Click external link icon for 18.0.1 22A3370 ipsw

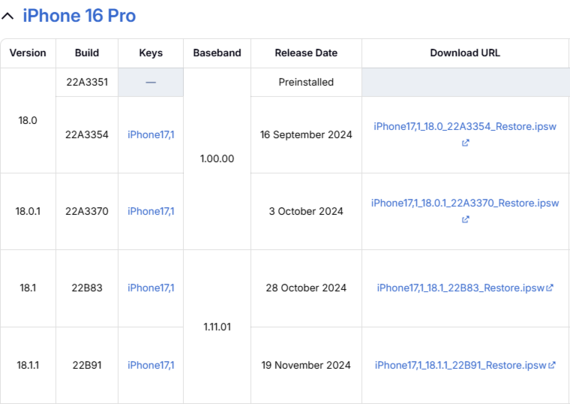(465, 219)
